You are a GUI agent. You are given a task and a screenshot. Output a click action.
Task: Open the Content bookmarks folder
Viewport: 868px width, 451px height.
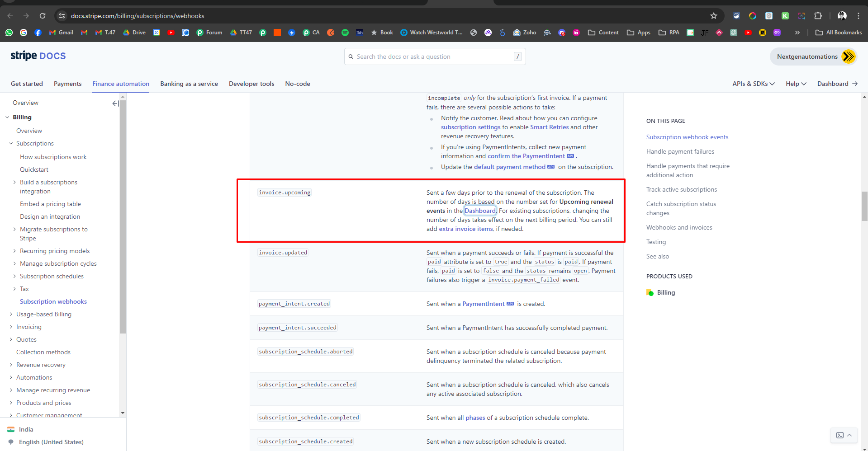603,33
